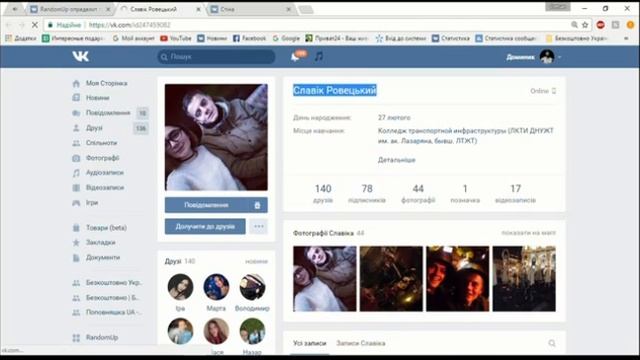
Task: Click the search field in VK header
Action: (x=216, y=57)
